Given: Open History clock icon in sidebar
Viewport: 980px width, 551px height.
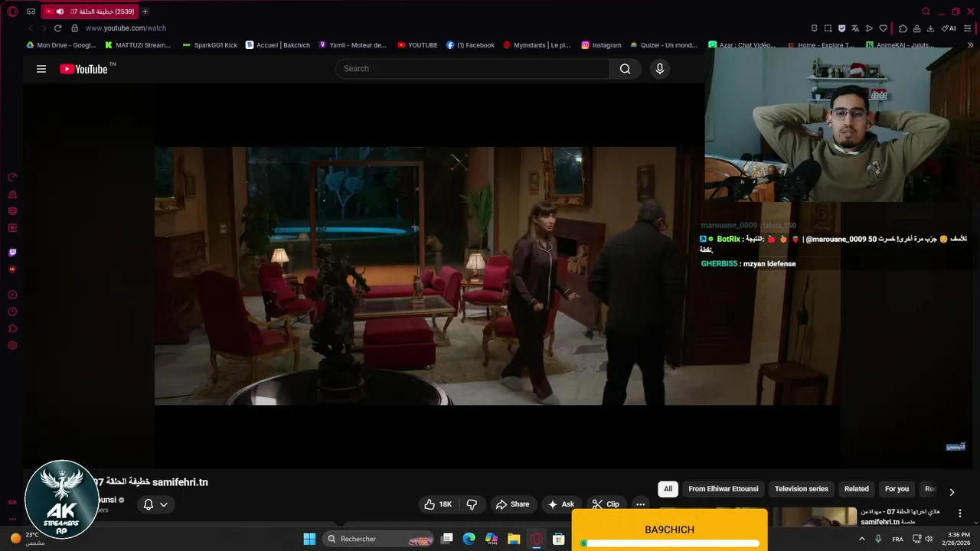Looking at the screenshot, I should tap(12, 311).
